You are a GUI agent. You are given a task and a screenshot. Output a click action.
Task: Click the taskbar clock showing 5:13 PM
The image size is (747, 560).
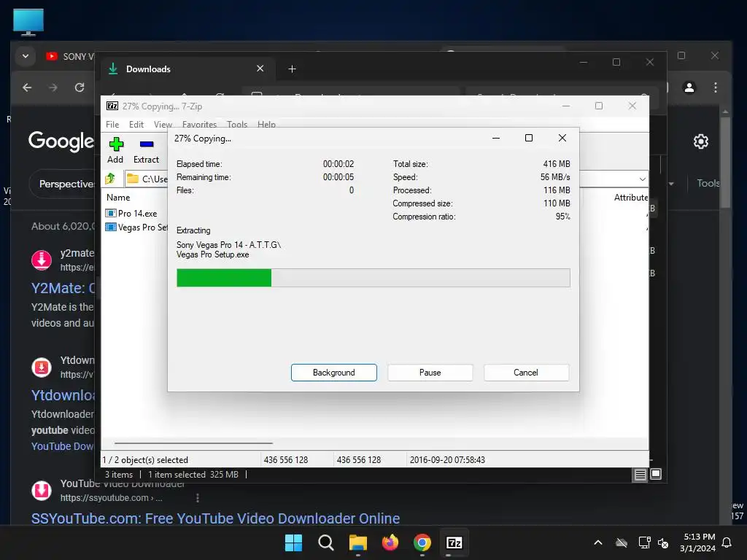click(698, 542)
